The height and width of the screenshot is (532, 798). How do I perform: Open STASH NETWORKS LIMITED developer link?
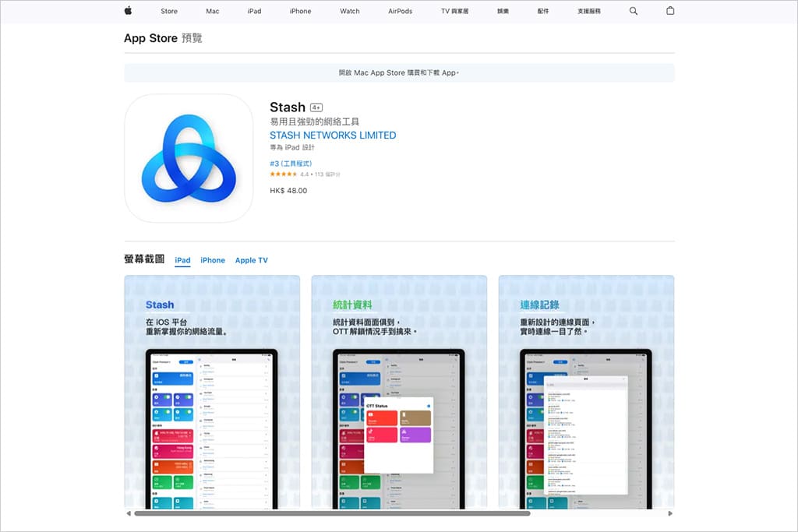[333, 136]
